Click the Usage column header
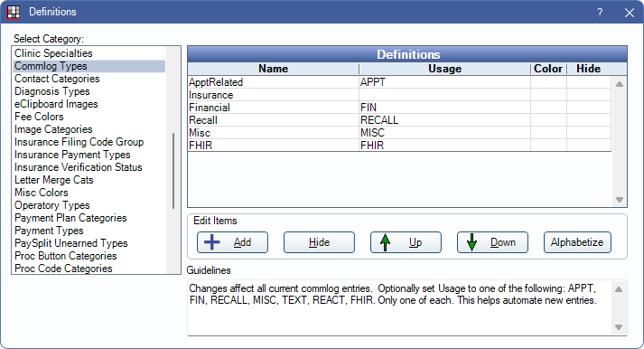This screenshot has height=349, width=644. coord(444,69)
